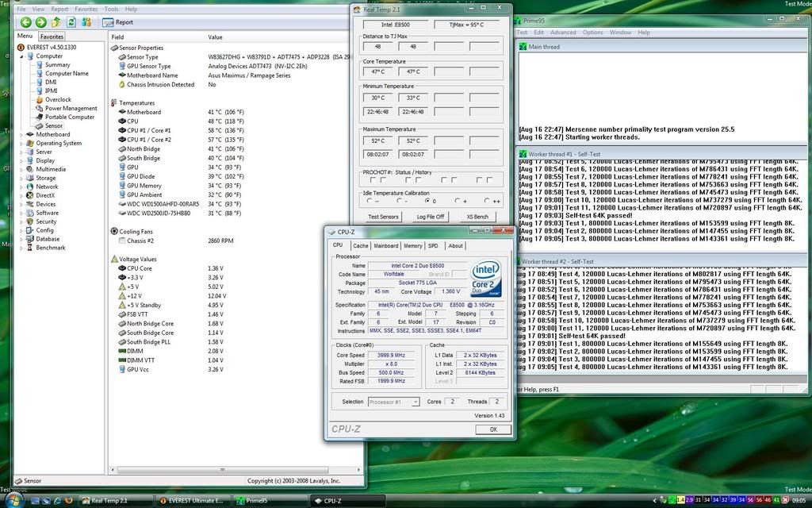Open the Processor #1 selection dropdown in CPU-Z
Viewport: 812px width, 508px height.
coord(393,402)
